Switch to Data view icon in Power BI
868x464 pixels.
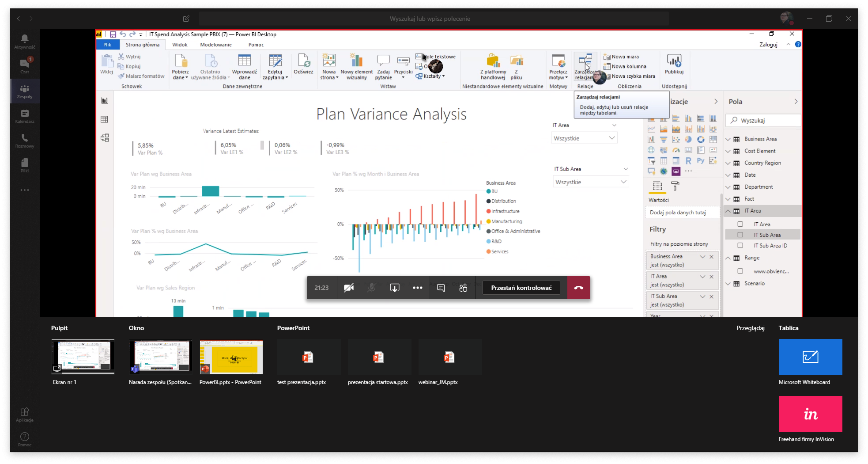(105, 119)
